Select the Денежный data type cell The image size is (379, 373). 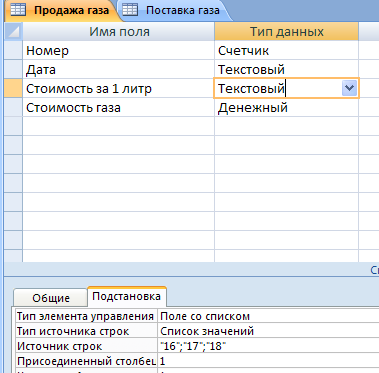[287, 108]
